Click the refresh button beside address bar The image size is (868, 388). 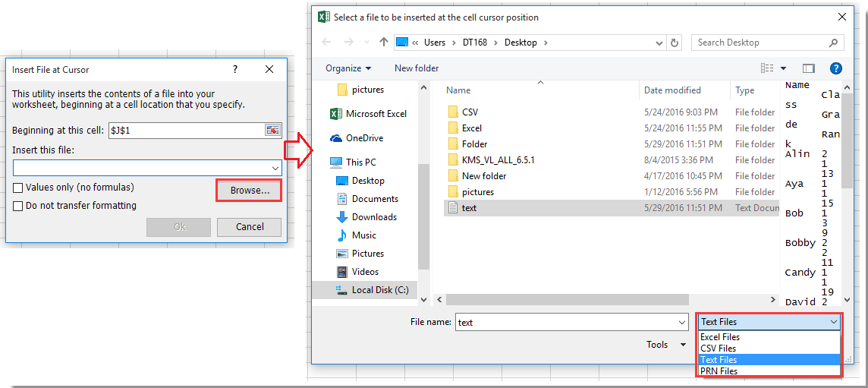click(675, 43)
